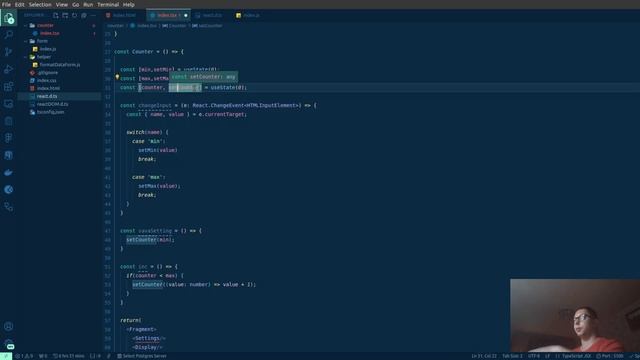
Task: Click the webcam overlay thumbnail
Action: pos(575,316)
